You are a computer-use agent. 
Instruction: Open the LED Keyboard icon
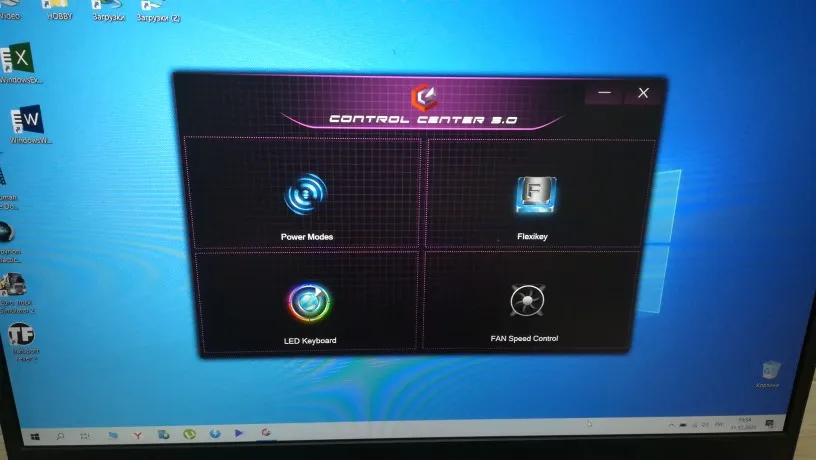309,302
